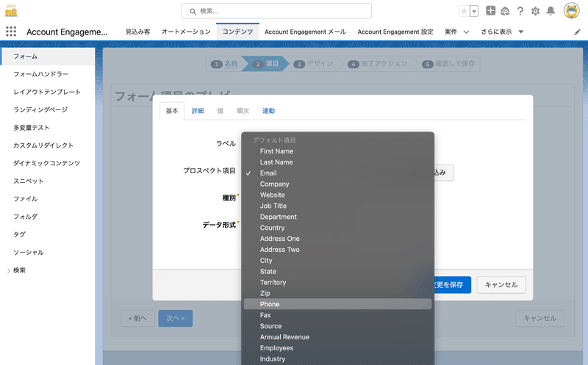The width and height of the screenshot is (588, 365).
Task: Choose Department from the dropdown list
Action: (337, 217)
